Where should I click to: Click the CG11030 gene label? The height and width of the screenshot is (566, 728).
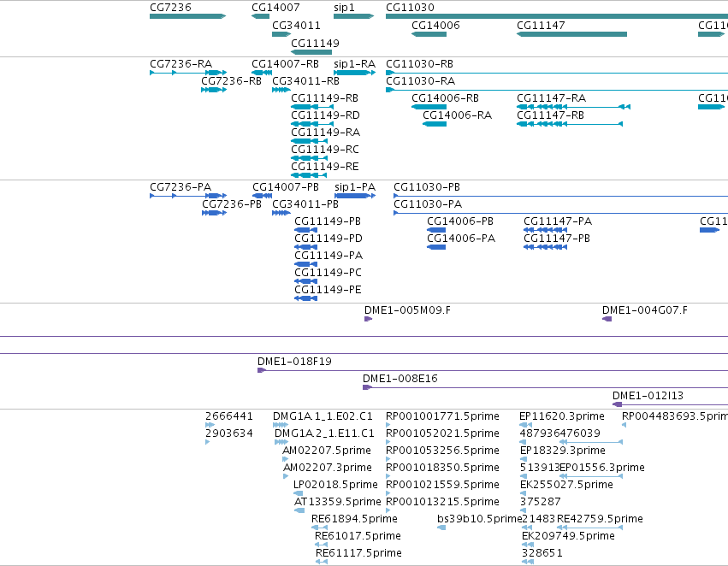(410, 8)
